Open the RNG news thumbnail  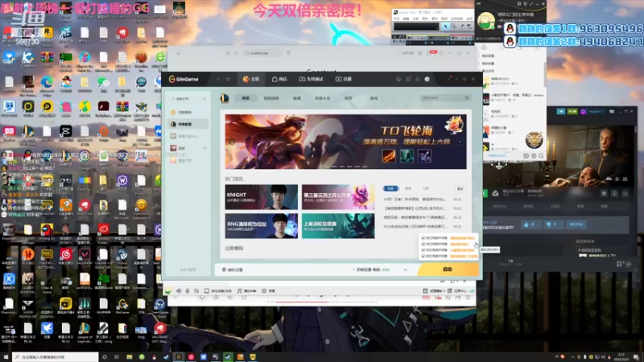tap(261, 226)
